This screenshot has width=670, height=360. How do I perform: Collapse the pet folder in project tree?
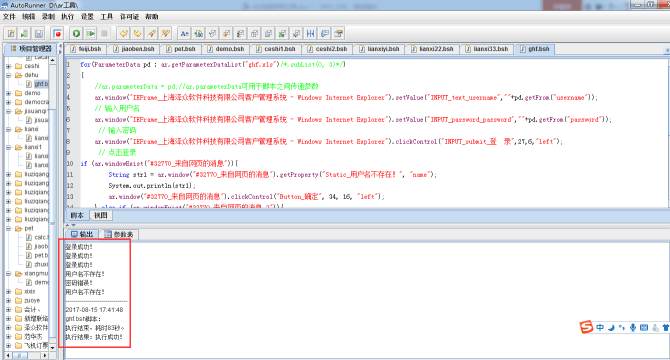tap(9, 228)
